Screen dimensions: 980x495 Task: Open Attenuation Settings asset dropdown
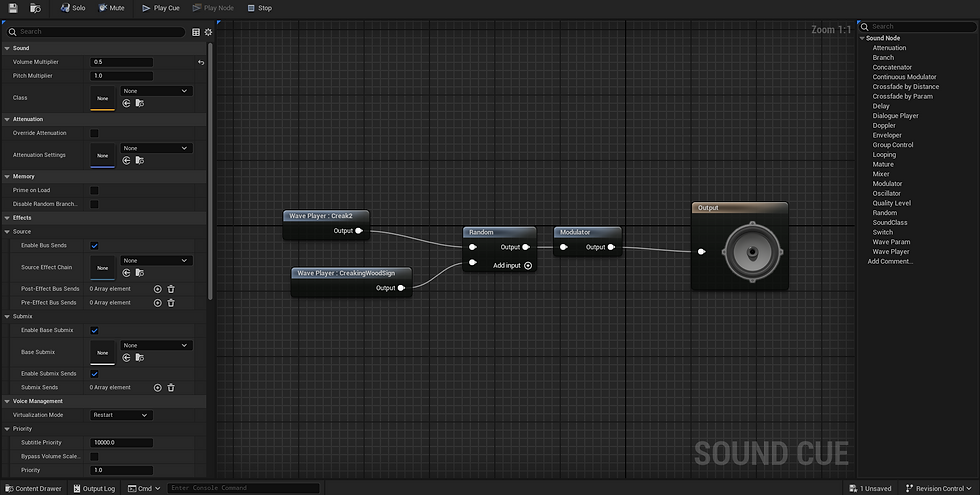(x=156, y=148)
